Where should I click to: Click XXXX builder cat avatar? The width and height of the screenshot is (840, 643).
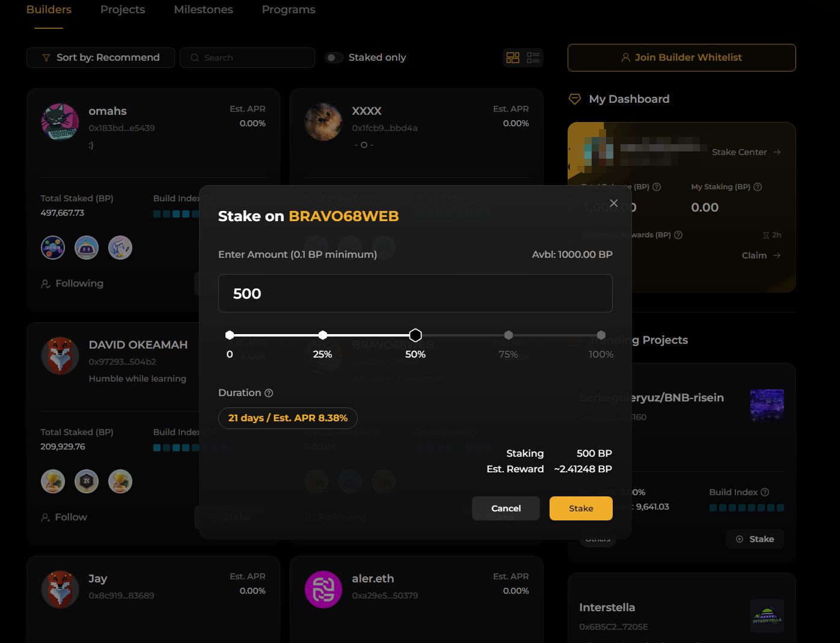tap(323, 121)
